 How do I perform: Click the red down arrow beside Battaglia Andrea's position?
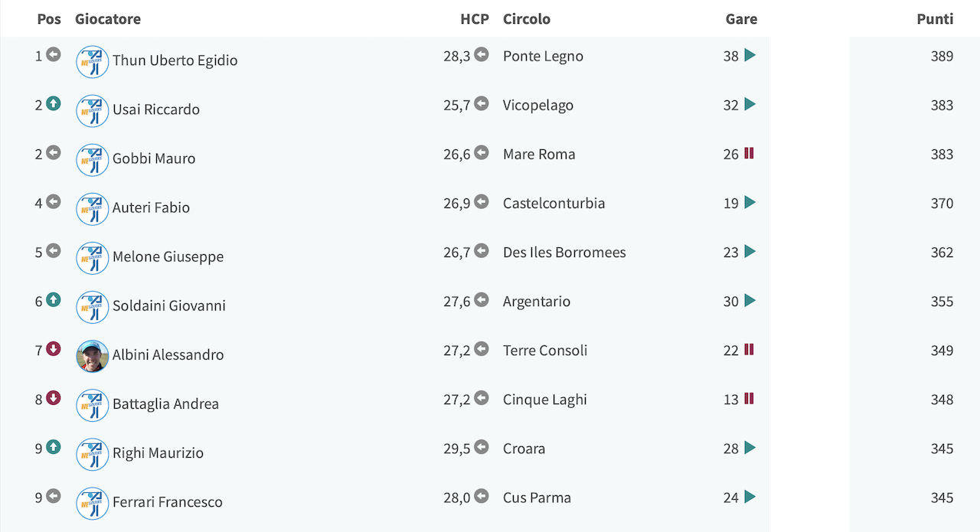point(53,398)
